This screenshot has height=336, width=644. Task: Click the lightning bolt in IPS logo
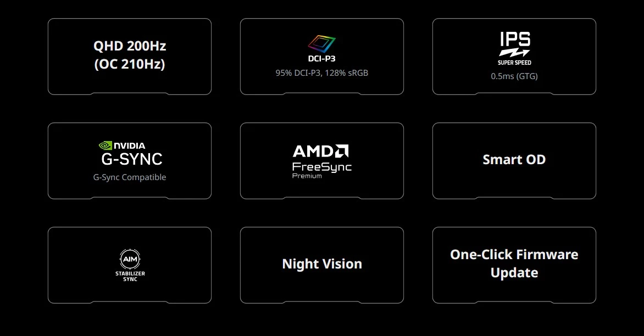tap(514, 53)
